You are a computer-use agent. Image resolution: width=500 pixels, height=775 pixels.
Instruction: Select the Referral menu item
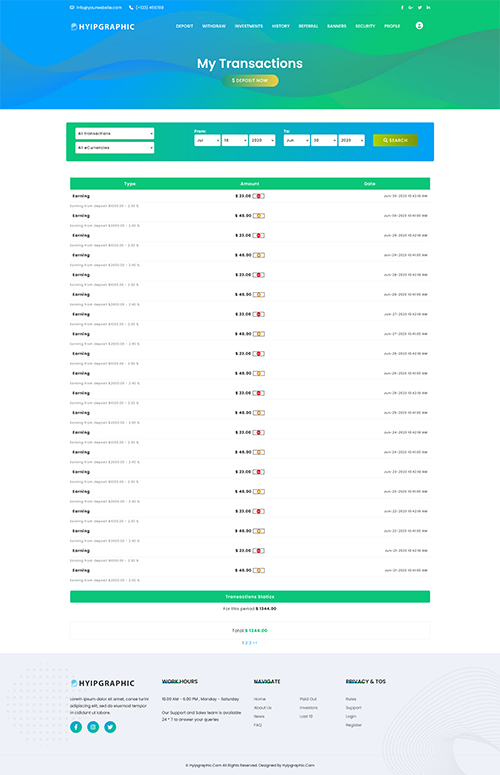(x=308, y=26)
